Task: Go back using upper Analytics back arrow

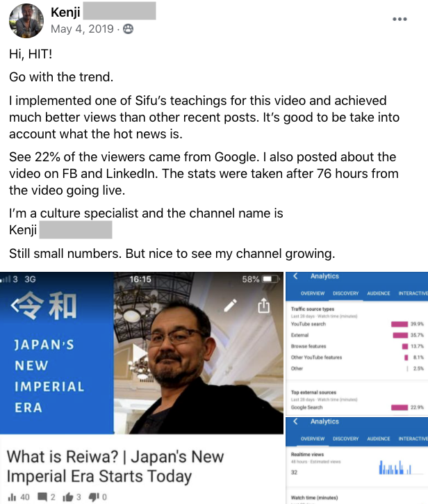Action: coord(296,277)
